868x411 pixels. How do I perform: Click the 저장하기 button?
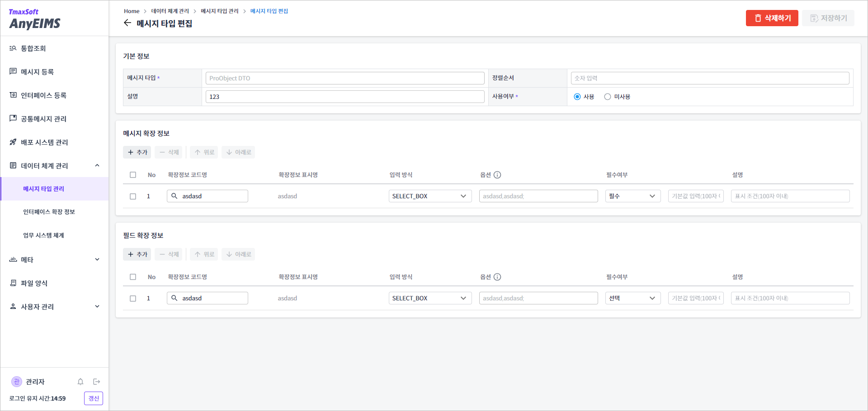[x=828, y=18]
